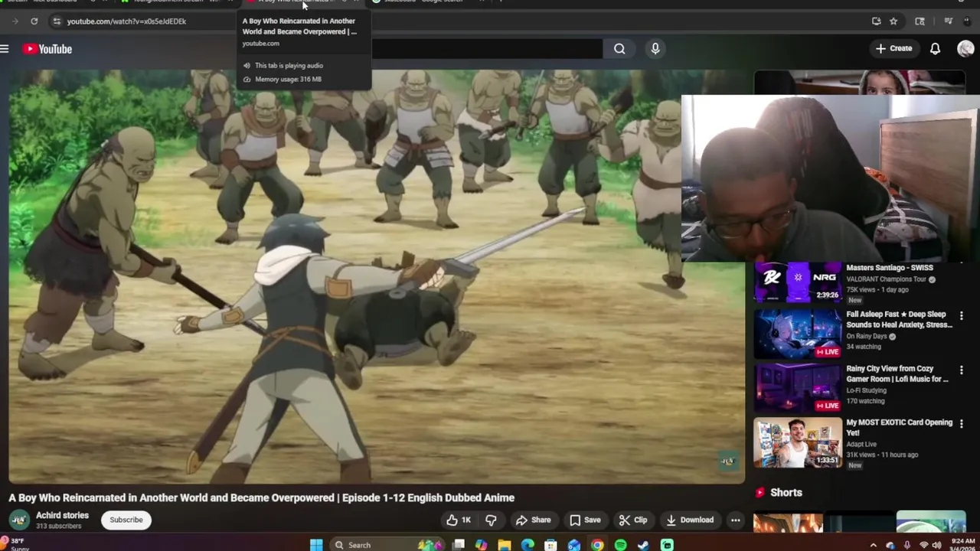Switch to the first browser tab on left
The width and height of the screenshot is (980, 551).
coord(54,2)
